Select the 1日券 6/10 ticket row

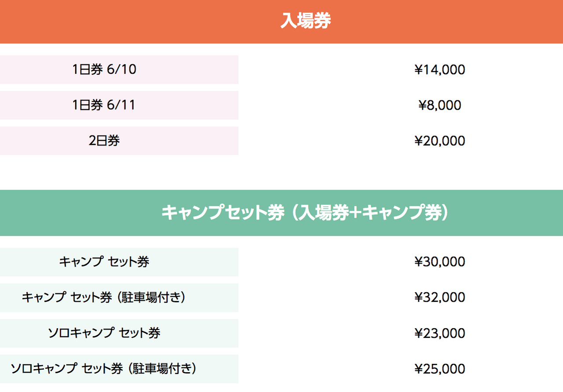coord(119,70)
